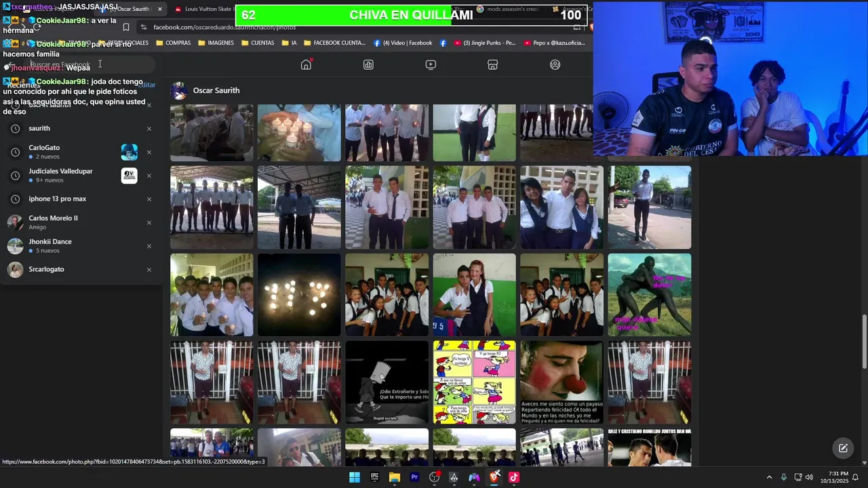This screenshot has height=488, width=868.
Task: Open '(4) Video | Facebook' bookmark
Action: (x=403, y=43)
